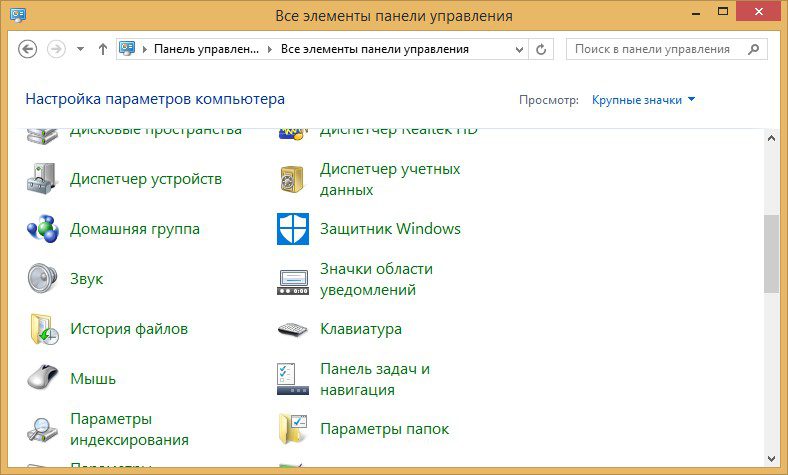788x475 pixels.
Task: Open the Мышь mouse icon
Action: coord(43,378)
